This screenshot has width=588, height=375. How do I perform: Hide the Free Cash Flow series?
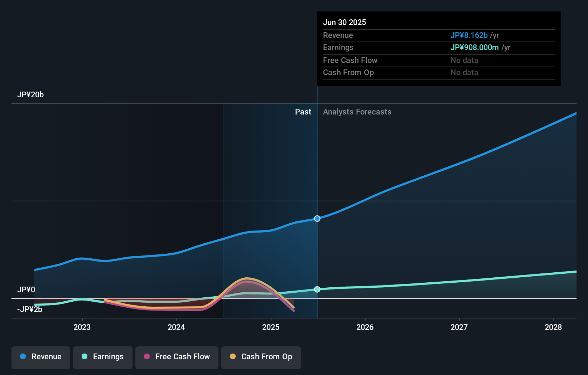pyautogui.click(x=177, y=357)
